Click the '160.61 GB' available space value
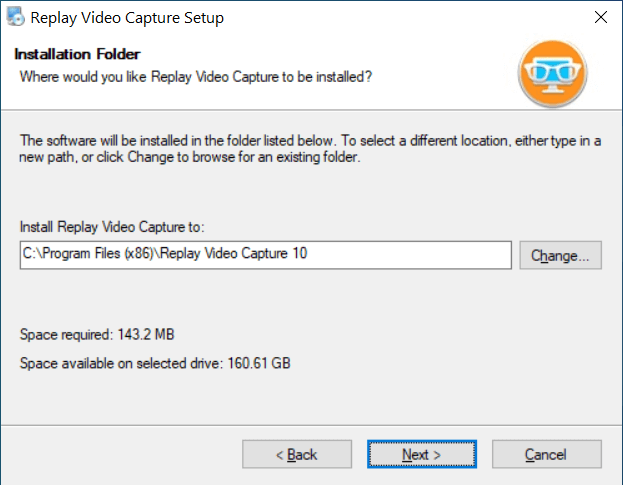623x485 pixels. 259,363
